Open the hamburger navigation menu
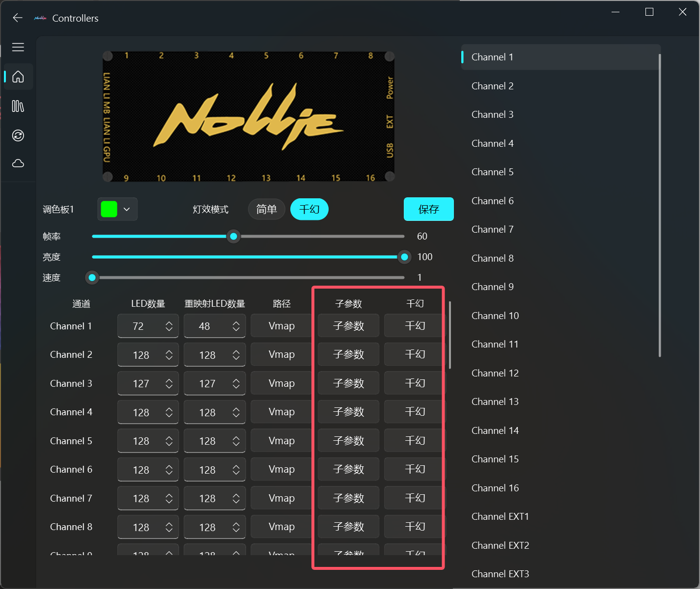 18,47
